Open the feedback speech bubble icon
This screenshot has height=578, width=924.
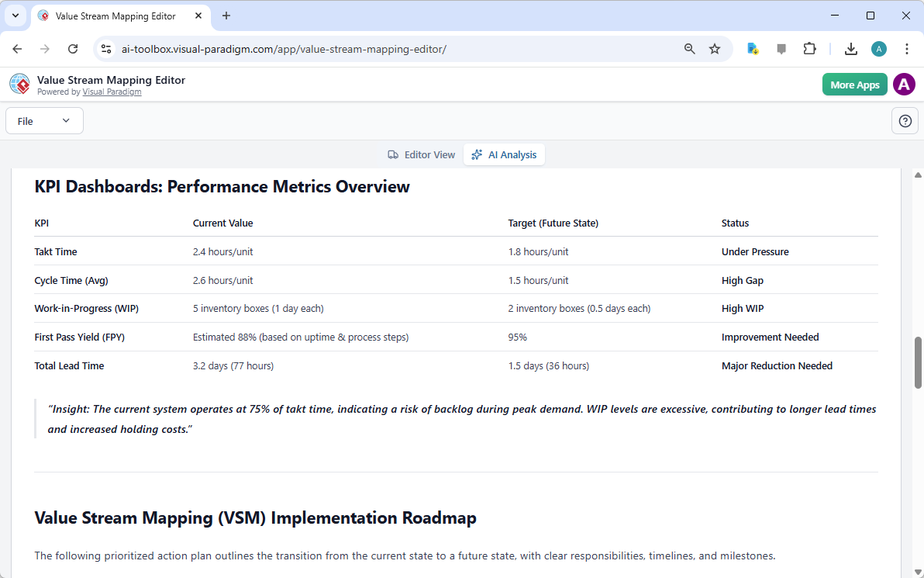pyautogui.click(x=781, y=48)
